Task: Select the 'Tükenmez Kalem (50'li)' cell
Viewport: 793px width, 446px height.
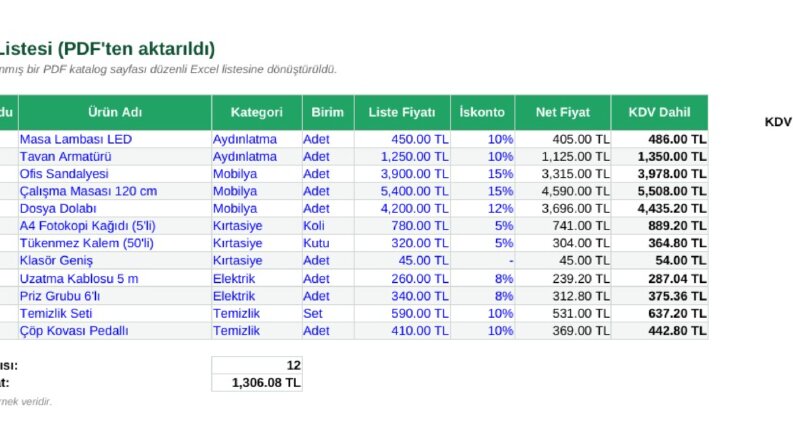Action: tap(115, 243)
